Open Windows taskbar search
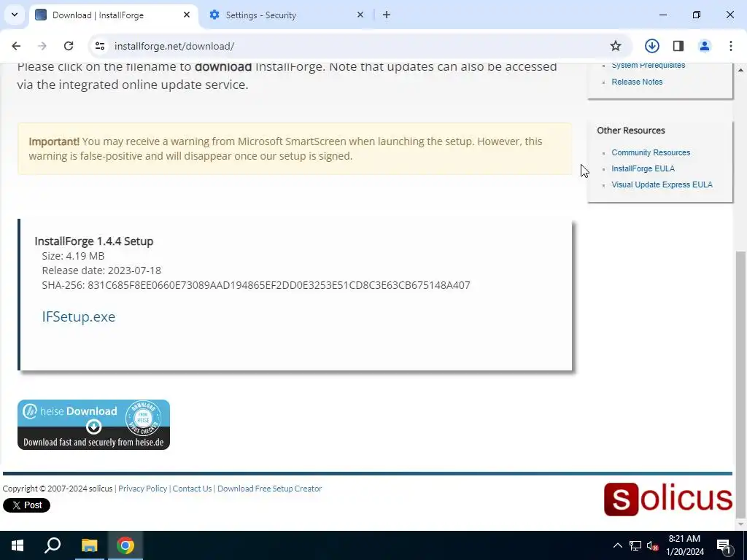This screenshot has width=747, height=560. point(53,545)
